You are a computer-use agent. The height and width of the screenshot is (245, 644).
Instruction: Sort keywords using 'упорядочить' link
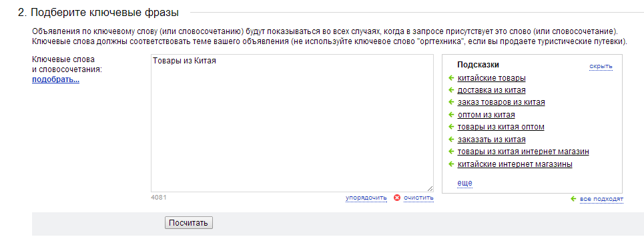[x=366, y=198]
